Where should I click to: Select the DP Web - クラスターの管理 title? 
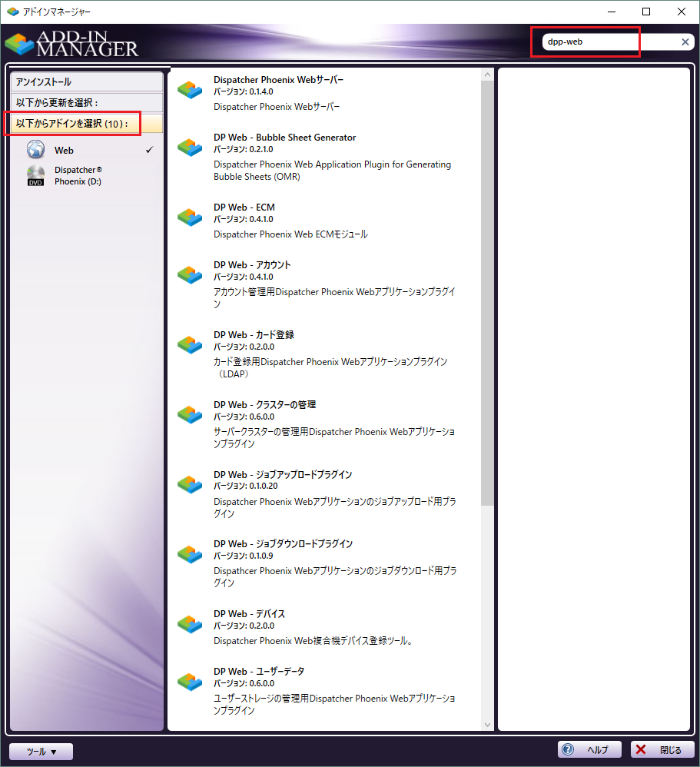pyautogui.click(x=264, y=405)
